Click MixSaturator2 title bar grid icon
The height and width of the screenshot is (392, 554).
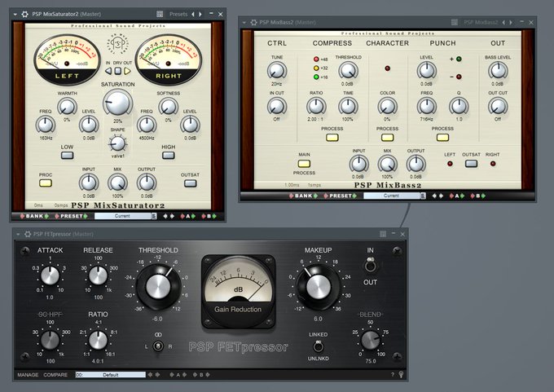[160, 14]
